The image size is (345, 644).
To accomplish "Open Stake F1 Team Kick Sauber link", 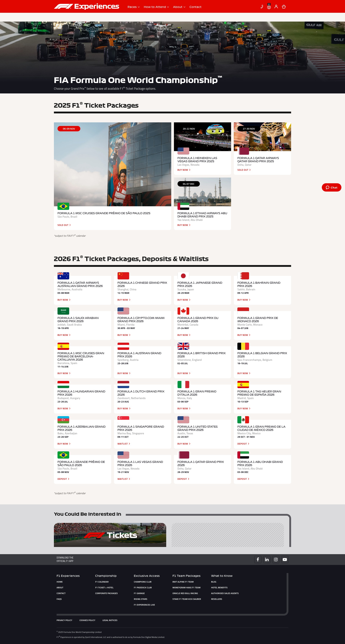I will 187,599.
